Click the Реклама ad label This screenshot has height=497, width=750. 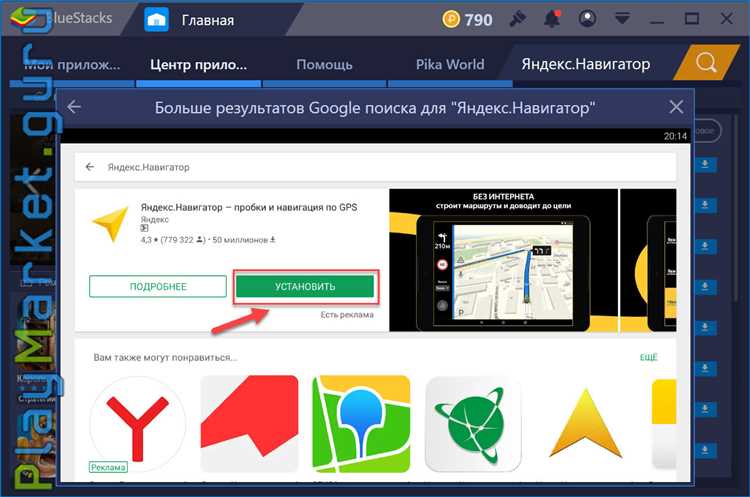tap(108, 467)
